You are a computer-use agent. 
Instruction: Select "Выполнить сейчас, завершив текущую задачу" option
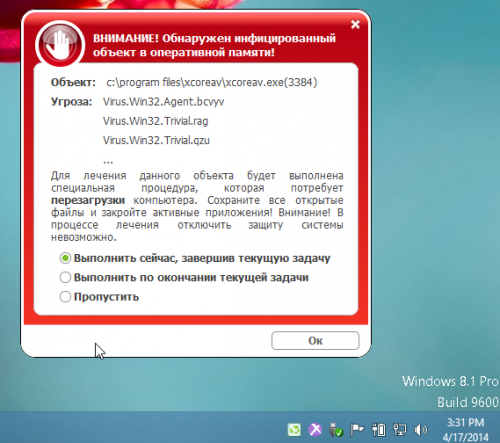tap(195, 258)
